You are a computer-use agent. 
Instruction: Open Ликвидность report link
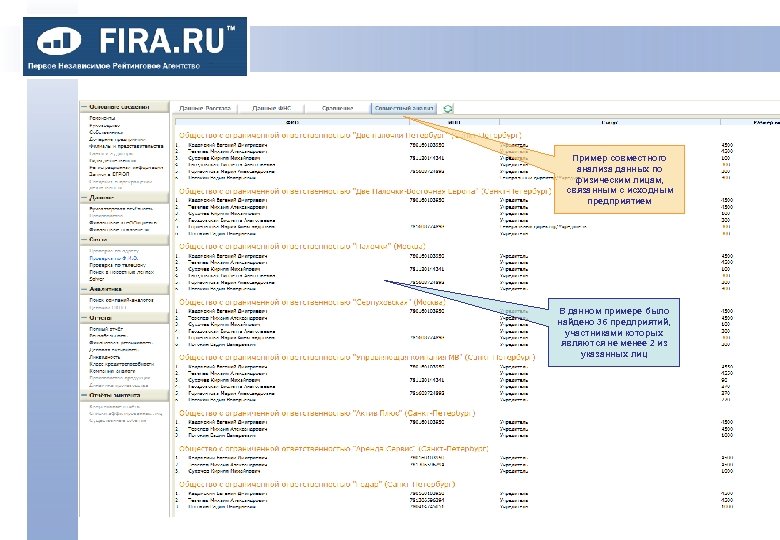coord(104,357)
